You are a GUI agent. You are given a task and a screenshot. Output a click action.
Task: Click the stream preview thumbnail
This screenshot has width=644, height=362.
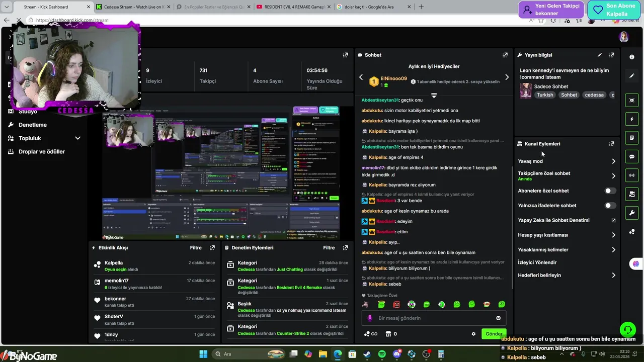point(221,173)
